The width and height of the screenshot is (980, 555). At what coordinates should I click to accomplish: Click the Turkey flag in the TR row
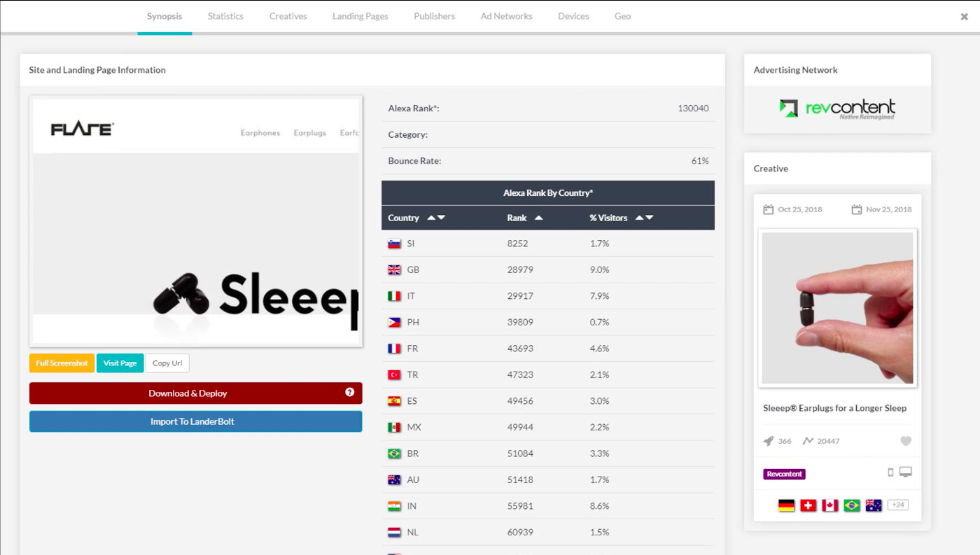click(x=394, y=375)
